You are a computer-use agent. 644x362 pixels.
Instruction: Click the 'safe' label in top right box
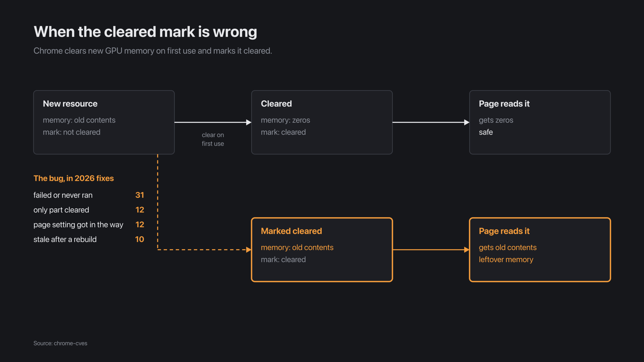pos(486,132)
